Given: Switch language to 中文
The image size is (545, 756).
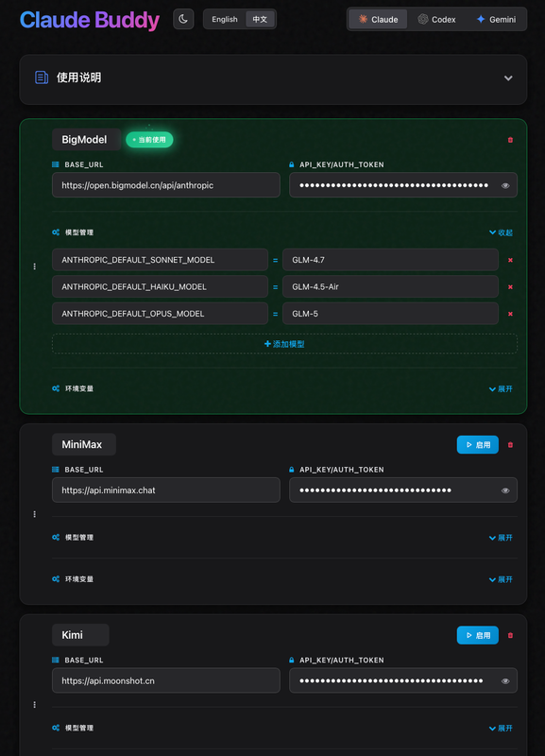Looking at the screenshot, I should 260,19.
